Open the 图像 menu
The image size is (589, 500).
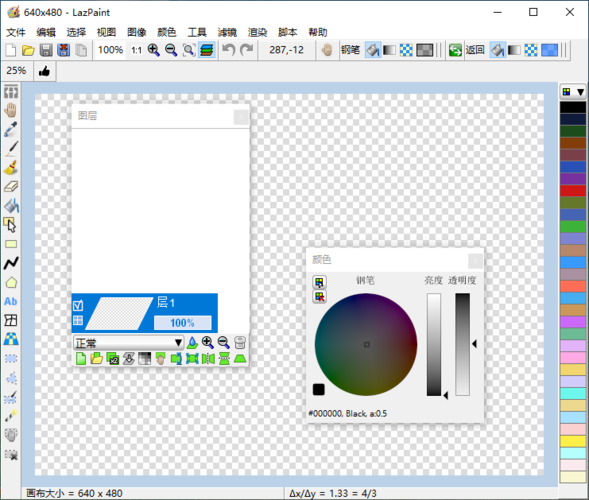click(x=136, y=32)
